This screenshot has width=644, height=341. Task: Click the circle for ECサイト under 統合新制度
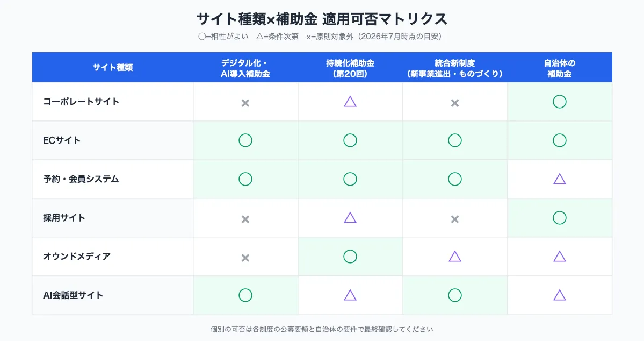click(454, 140)
